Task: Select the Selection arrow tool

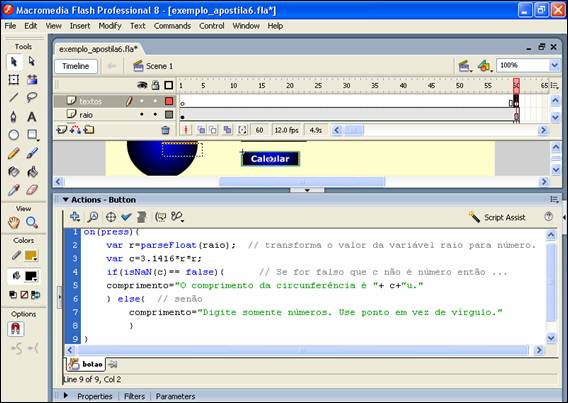Action: tap(14, 62)
